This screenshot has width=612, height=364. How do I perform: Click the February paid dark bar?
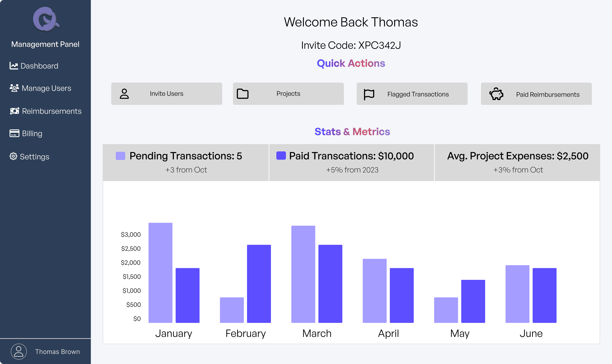(259, 284)
